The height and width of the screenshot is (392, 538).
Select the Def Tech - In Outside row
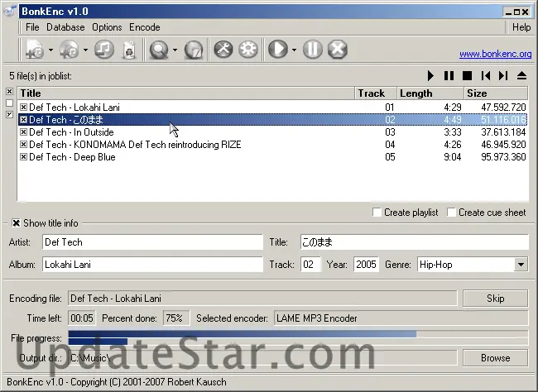[272, 132]
